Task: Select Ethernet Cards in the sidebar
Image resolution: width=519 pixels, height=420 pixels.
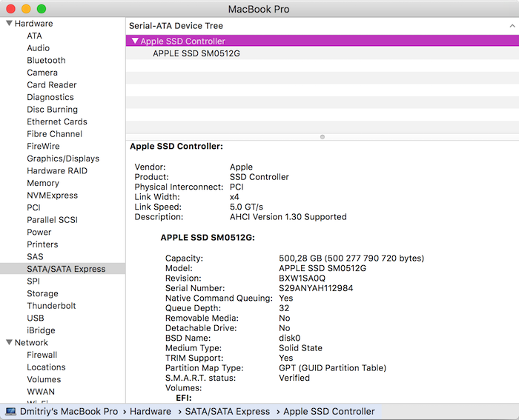Action: click(x=57, y=121)
